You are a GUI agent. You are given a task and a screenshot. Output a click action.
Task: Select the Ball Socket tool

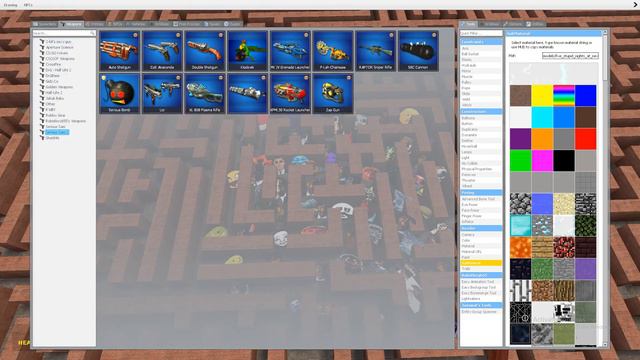(x=481, y=54)
